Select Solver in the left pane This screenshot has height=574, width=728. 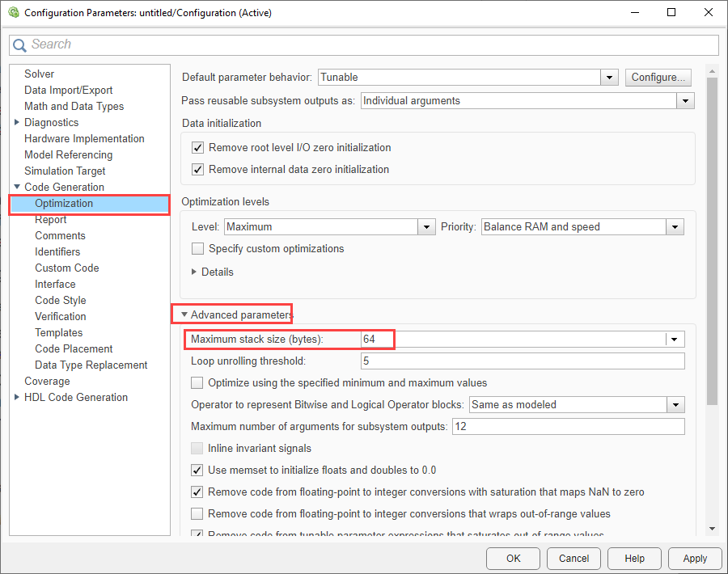tap(39, 74)
